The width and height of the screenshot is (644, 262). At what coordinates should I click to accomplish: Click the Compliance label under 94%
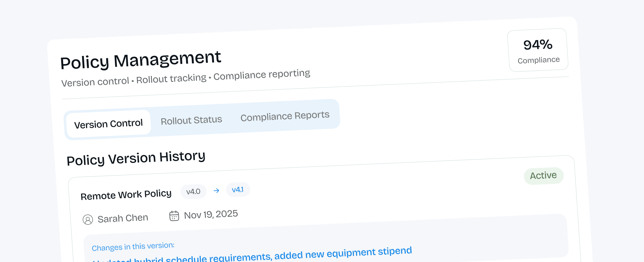[538, 60]
